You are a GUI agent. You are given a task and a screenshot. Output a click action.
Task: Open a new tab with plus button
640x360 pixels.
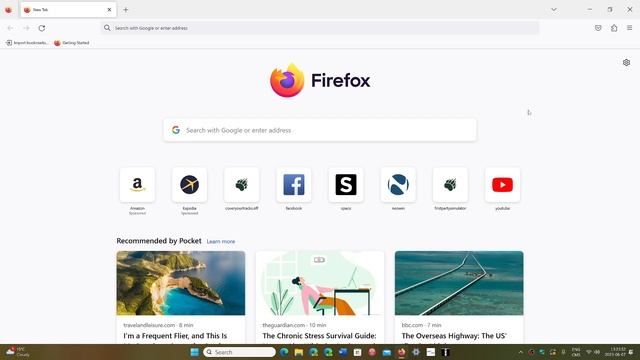click(x=126, y=10)
